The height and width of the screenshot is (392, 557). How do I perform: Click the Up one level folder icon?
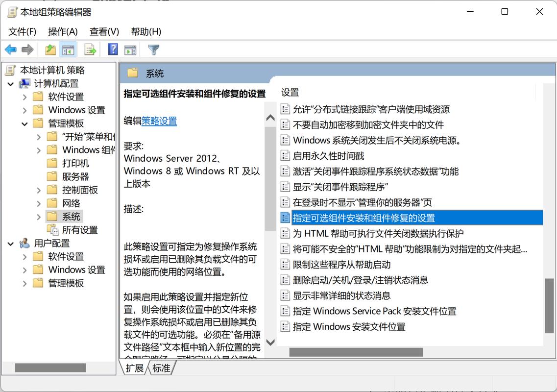[50, 49]
